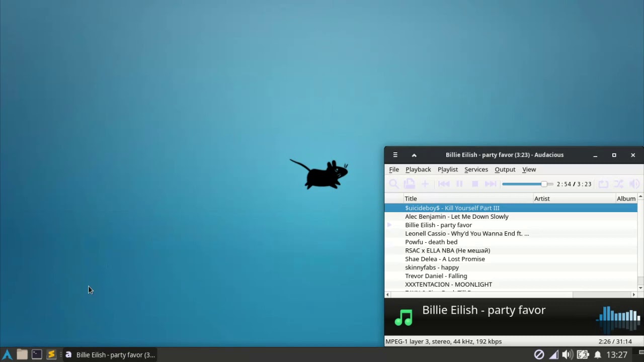The width and height of the screenshot is (644, 362).
Task: Sort the playlist by the Title column
Action: click(x=468, y=199)
